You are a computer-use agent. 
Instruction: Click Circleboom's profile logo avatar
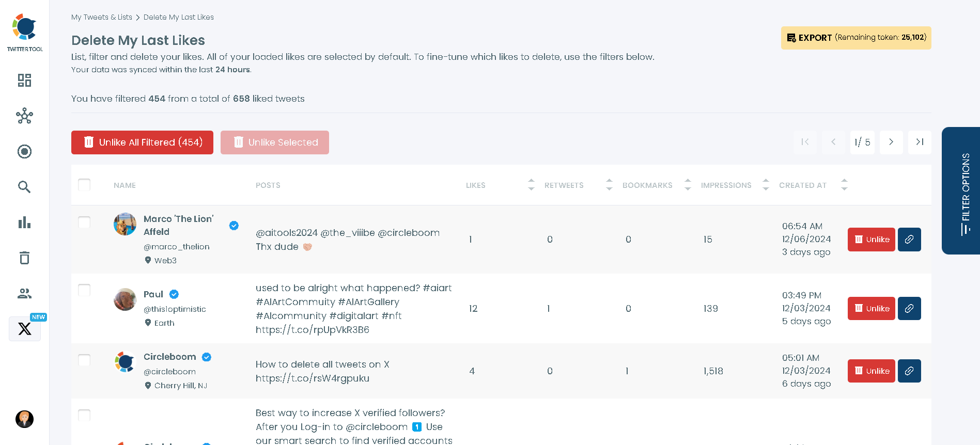point(125,362)
